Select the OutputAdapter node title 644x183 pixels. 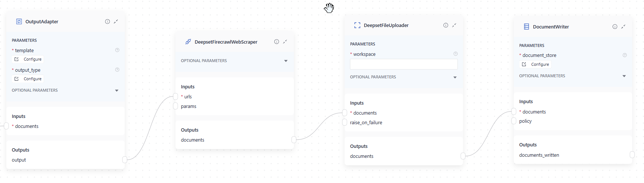coord(42,21)
